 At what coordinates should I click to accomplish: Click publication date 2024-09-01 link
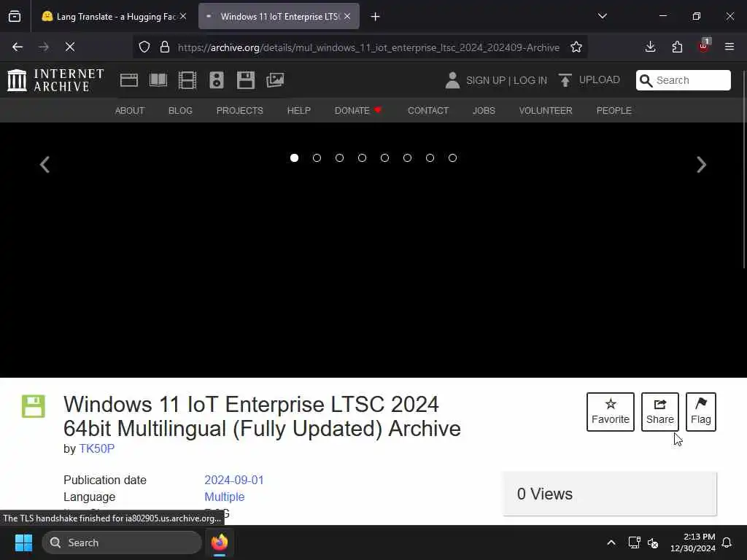tap(234, 480)
